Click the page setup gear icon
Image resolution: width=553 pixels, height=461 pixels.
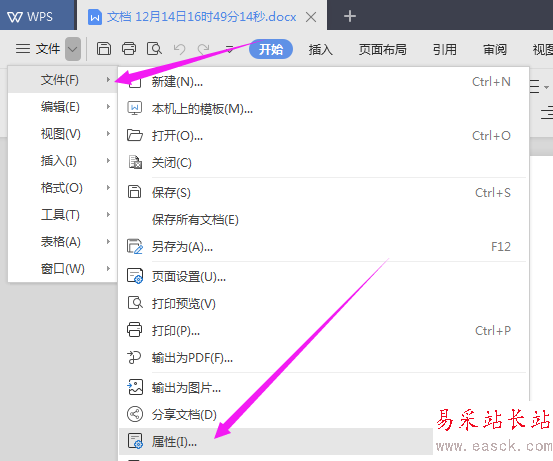[x=135, y=276]
